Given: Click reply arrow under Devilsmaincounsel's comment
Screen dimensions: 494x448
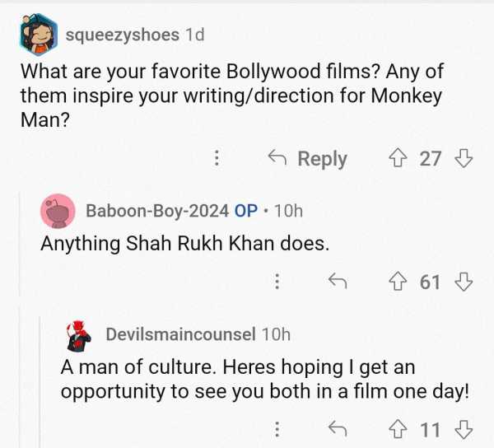Looking at the screenshot, I should pyautogui.click(x=337, y=428).
